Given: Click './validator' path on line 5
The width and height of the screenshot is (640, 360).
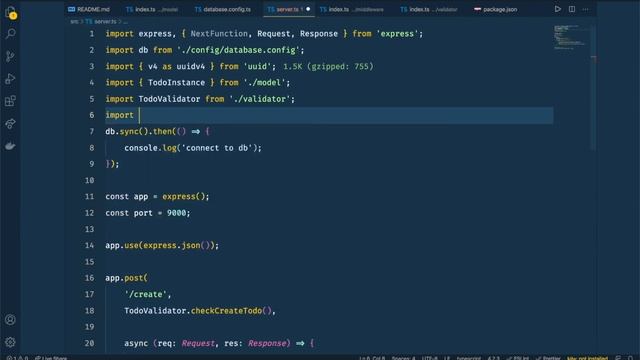Looking at the screenshot, I should click(x=260, y=99).
